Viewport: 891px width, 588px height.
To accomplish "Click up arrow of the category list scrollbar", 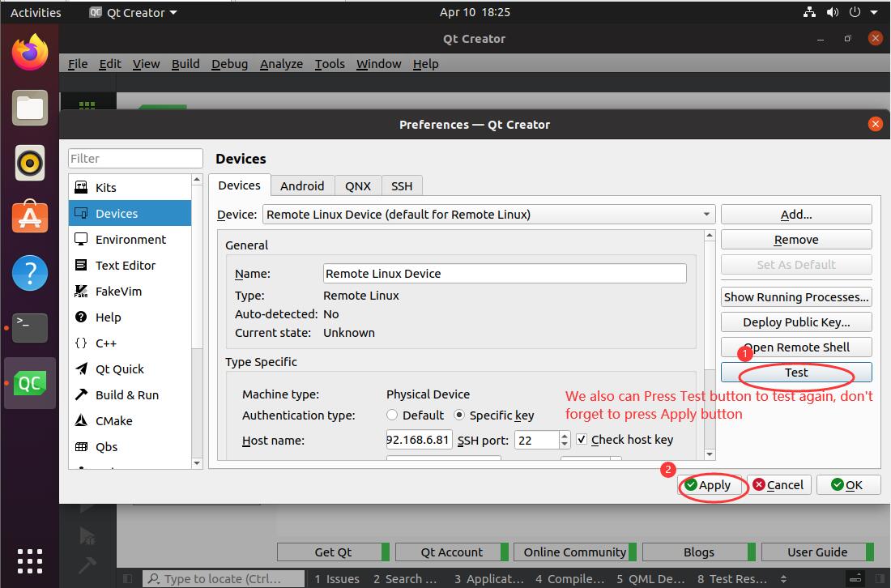I will tap(197, 180).
